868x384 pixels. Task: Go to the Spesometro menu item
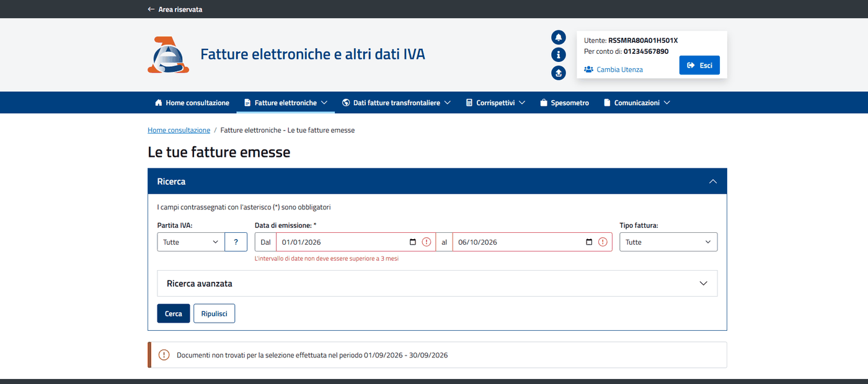coord(564,103)
